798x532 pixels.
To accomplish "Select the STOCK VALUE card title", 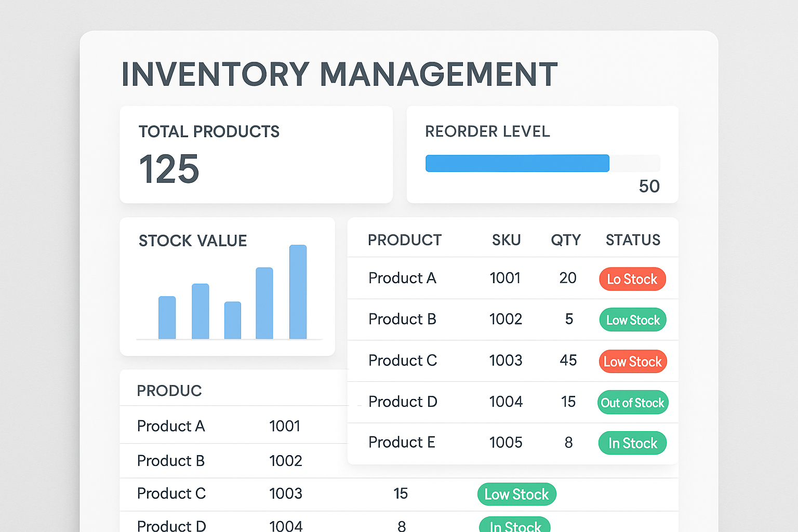I will (x=193, y=241).
